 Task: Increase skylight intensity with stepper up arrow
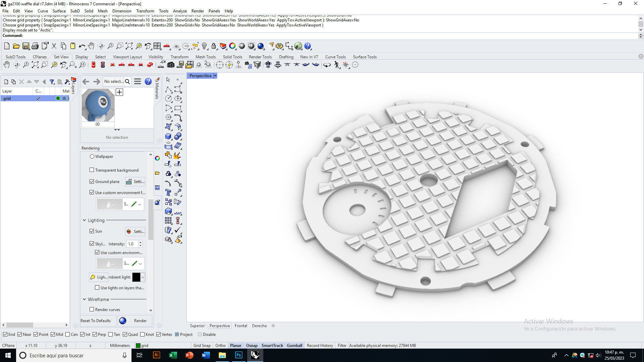(140, 242)
